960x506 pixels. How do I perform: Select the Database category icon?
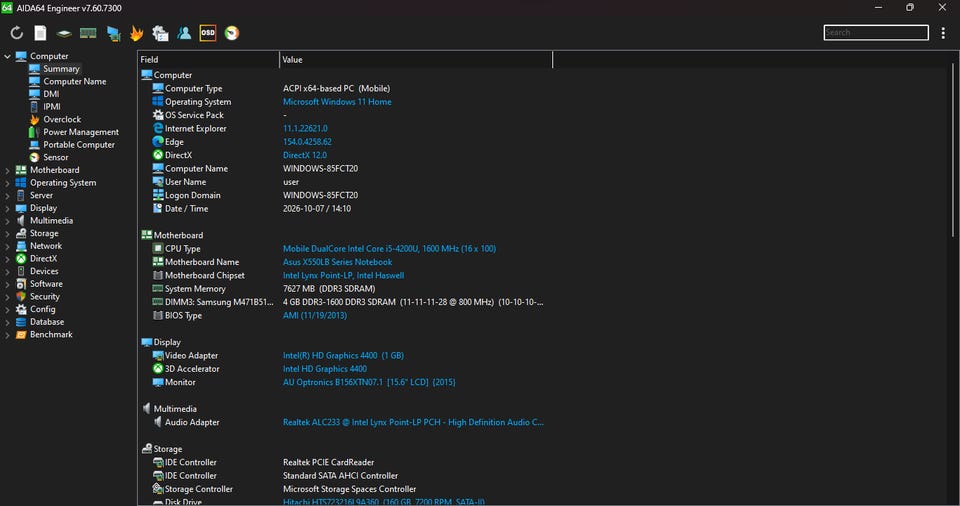click(x=21, y=322)
